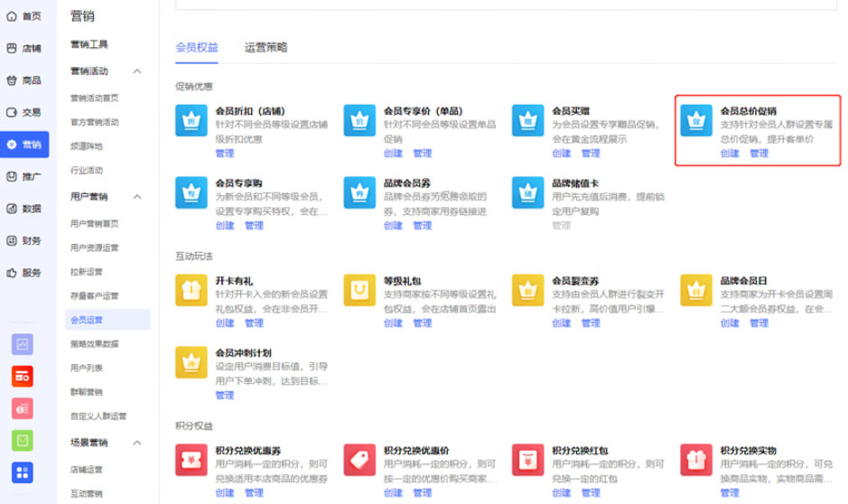
Task: Click the 会员专享购 blue icon
Action: [x=191, y=192]
